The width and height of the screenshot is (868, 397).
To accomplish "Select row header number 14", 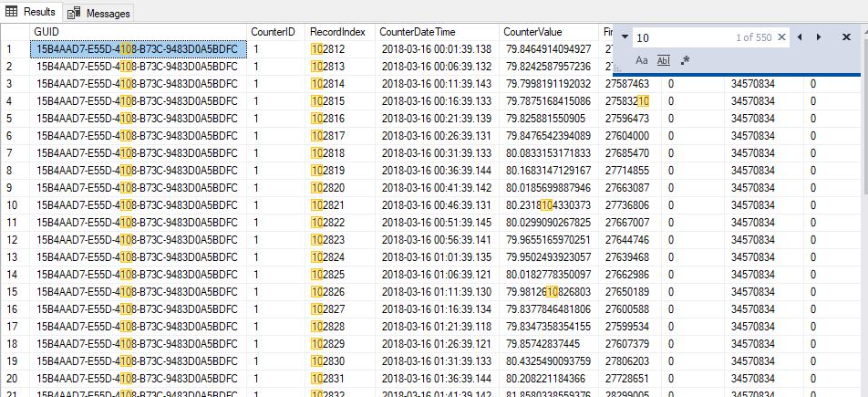I will (15, 275).
